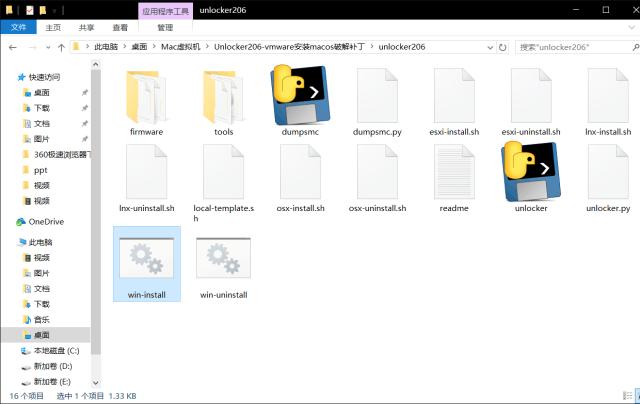Screen dimensions: 640x404
Task: Select 此电脑 in navigation pane
Action: pos(40,242)
